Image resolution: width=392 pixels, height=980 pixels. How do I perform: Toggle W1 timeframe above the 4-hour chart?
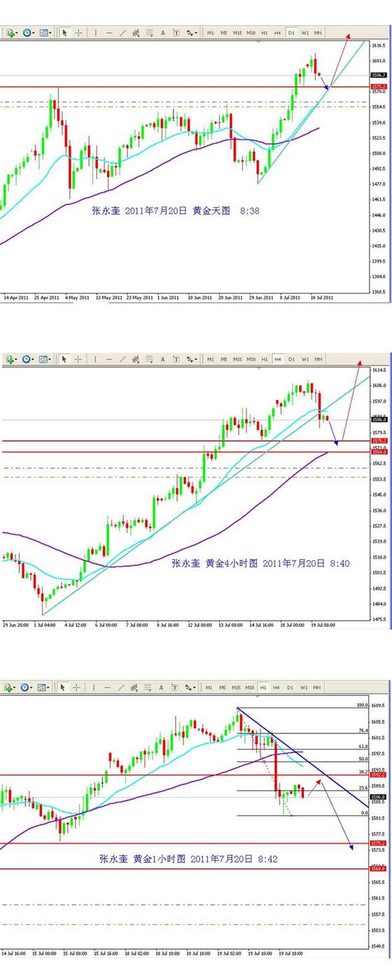[x=304, y=359]
